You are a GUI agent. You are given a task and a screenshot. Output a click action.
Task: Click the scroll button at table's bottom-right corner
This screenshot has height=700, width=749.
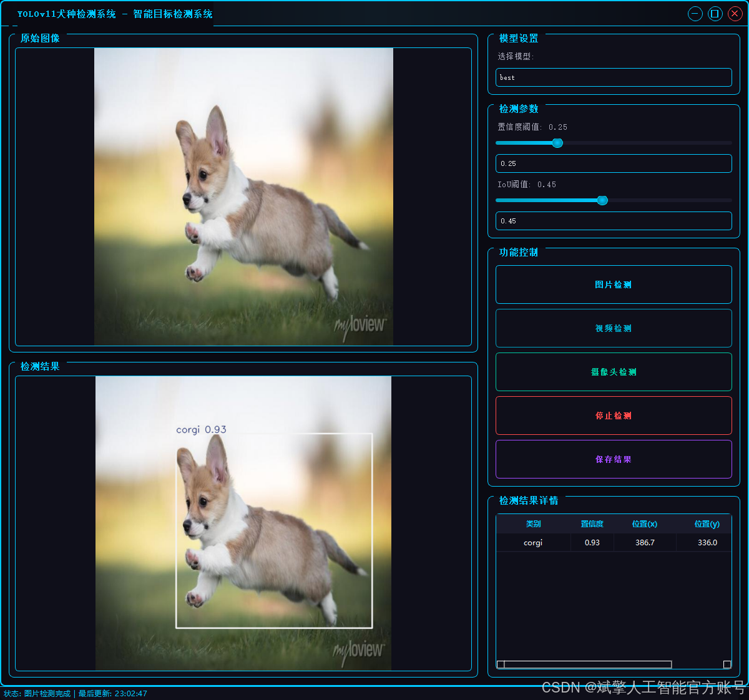tap(727, 664)
